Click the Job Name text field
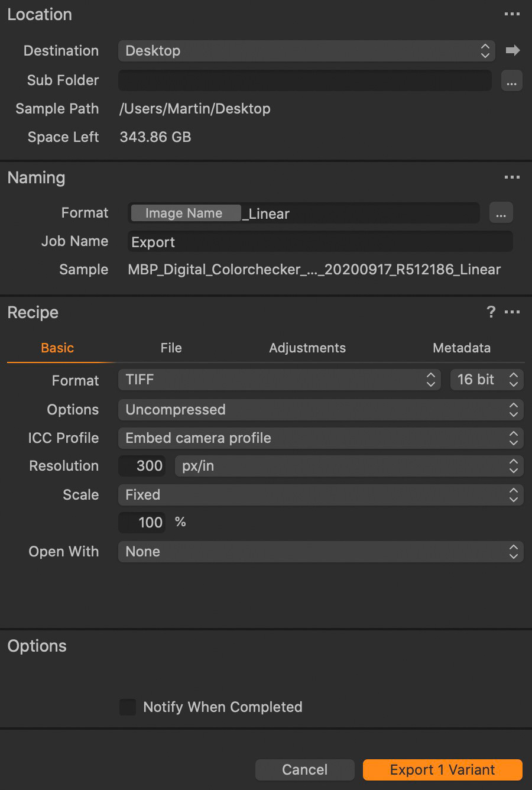 [x=320, y=242]
